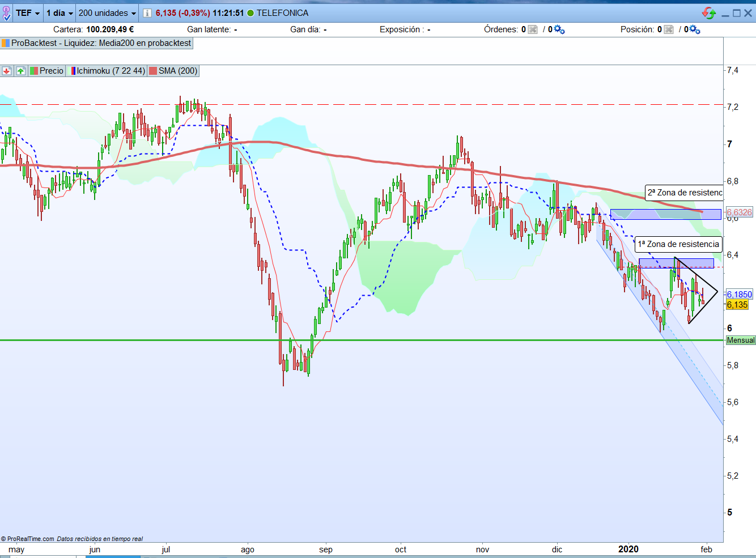Click the 5,4 price scale label
The height and width of the screenshot is (558, 756).
click(733, 439)
